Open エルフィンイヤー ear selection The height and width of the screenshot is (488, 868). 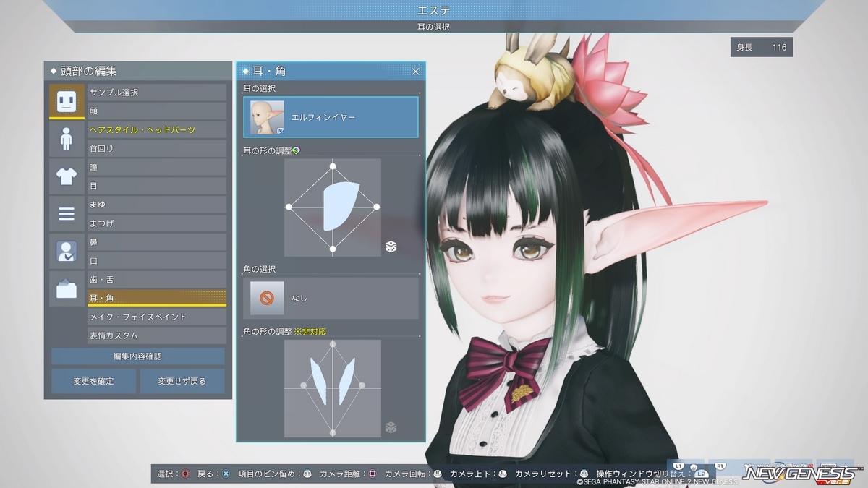pos(331,117)
